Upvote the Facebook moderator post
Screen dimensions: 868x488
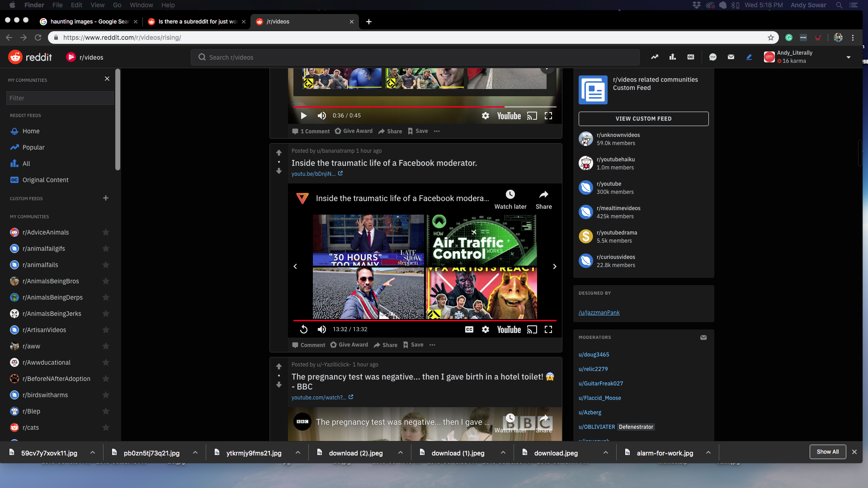(279, 153)
